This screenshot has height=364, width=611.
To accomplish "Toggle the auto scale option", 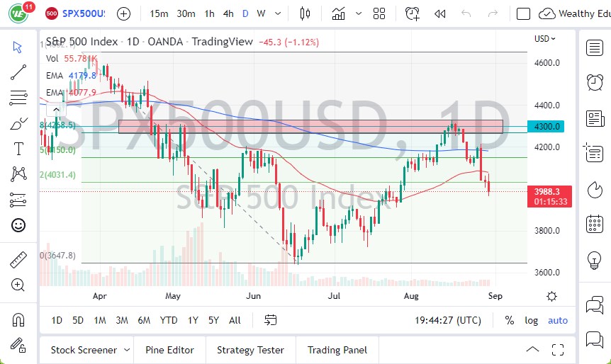I will point(558,320).
